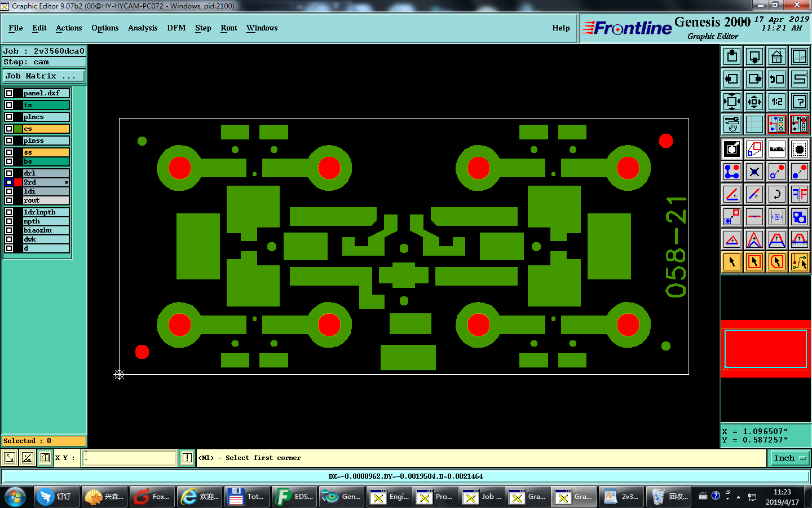Toggle the ss layer checkbox

coord(9,152)
